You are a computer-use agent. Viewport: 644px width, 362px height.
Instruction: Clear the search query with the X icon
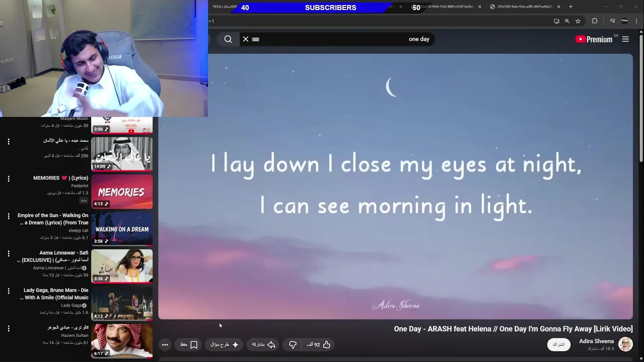246,39
